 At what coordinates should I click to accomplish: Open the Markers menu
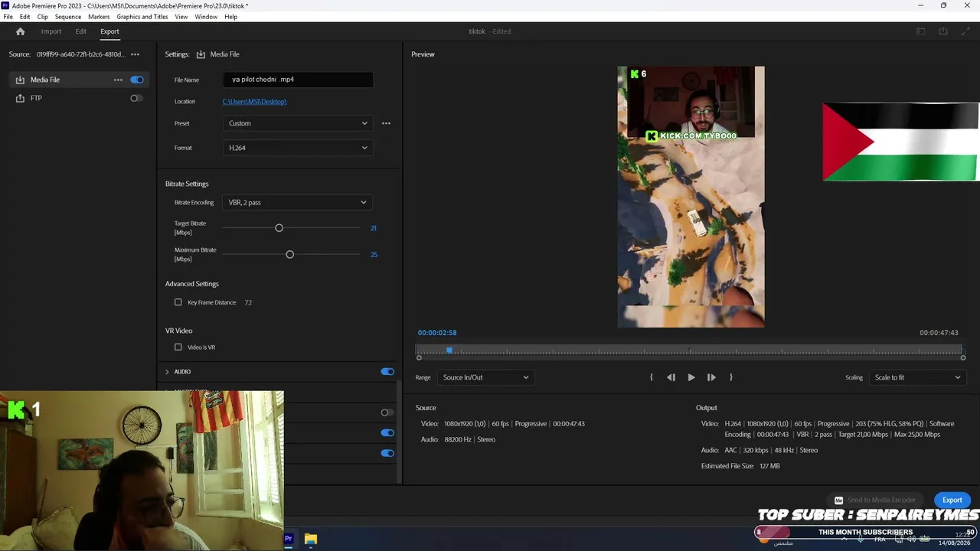click(x=99, y=17)
